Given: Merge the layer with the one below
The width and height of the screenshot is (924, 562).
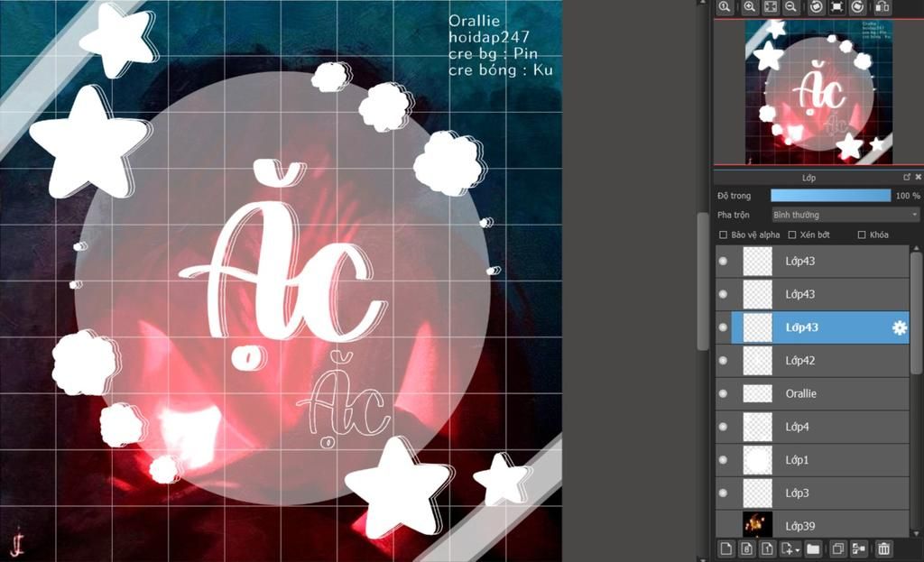Looking at the screenshot, I should coord(859,549).
